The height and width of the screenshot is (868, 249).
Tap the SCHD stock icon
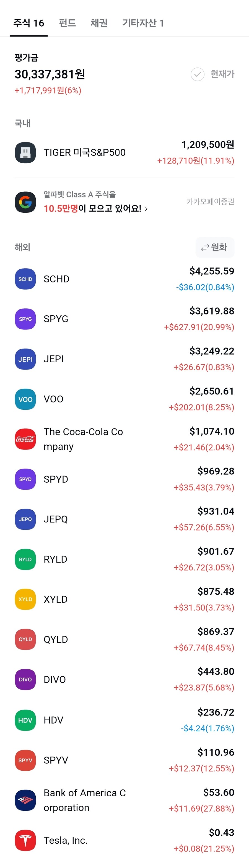tap(25, 279)
